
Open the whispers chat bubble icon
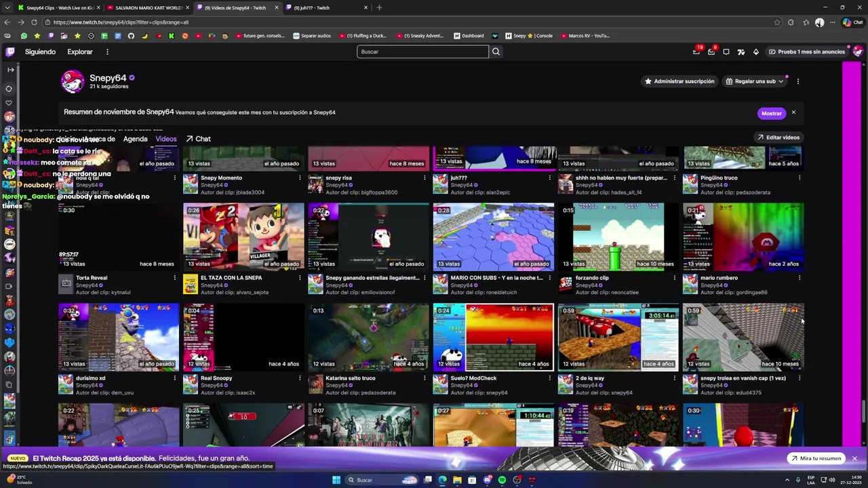click(726, 52)
